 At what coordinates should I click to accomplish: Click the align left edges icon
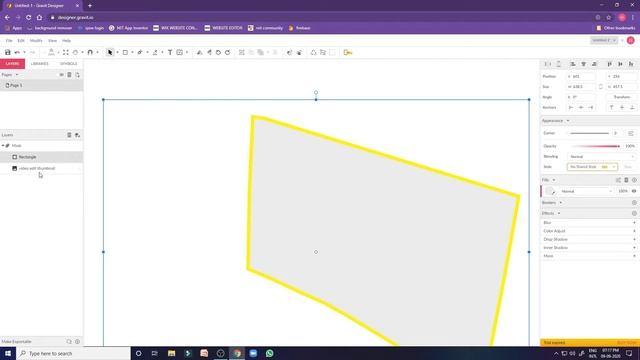[573, 64]
